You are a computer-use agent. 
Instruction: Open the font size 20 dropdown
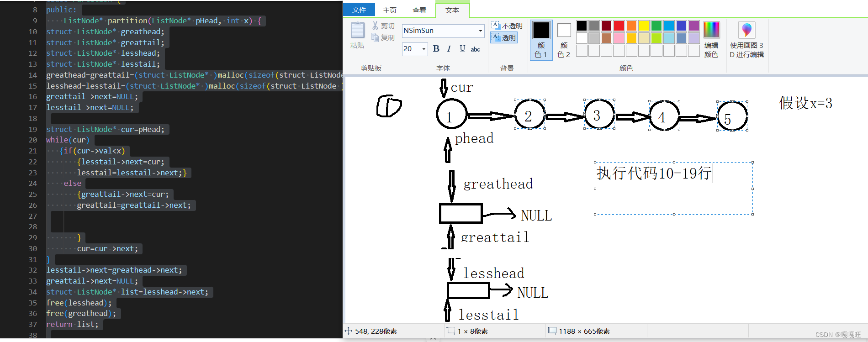click(424, 49)
